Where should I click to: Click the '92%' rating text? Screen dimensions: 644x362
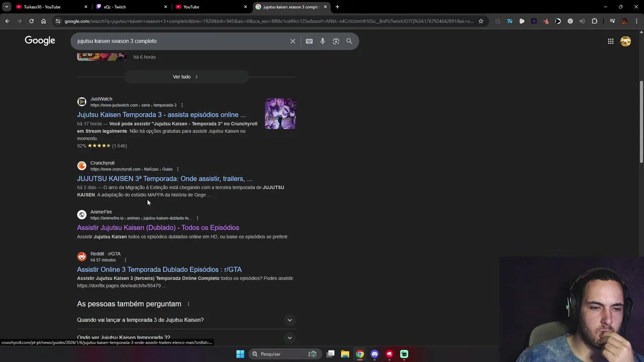(x=82, y=146)
